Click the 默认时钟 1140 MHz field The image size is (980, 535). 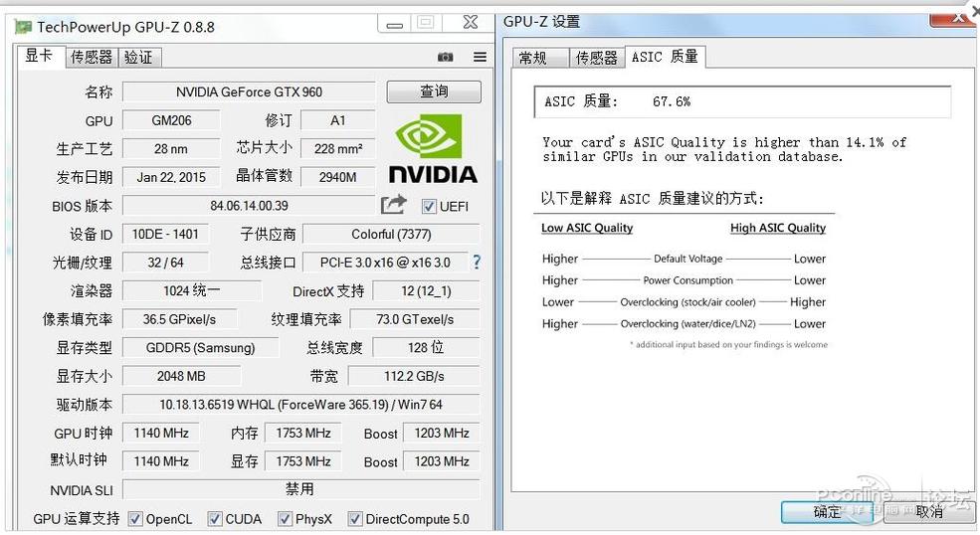[x=161, y=461]
